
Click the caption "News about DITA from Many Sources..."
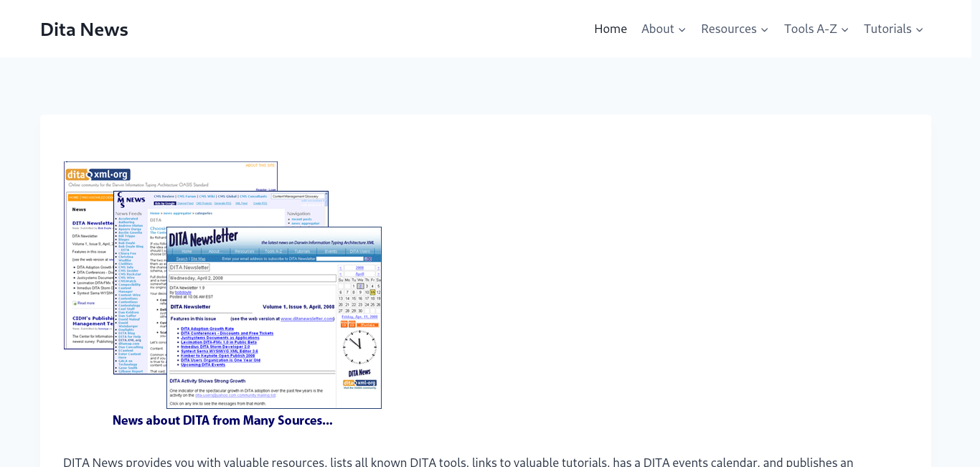(x=222, y=420)
